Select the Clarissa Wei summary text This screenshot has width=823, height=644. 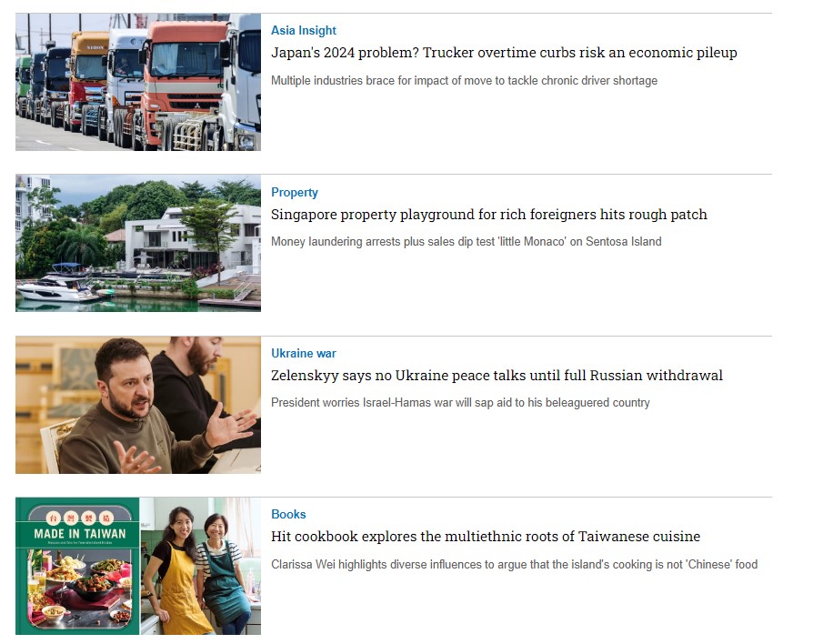pos(515,564)
